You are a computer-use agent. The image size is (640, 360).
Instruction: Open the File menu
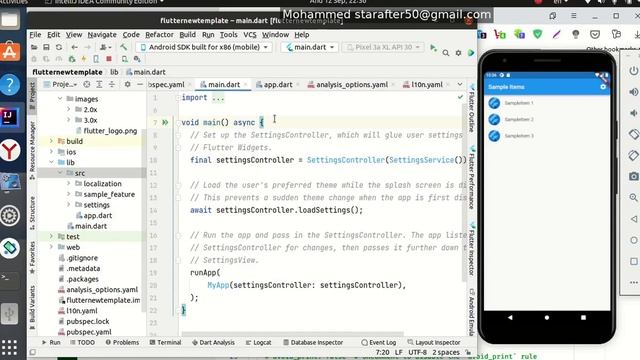[x=35, y=35]
